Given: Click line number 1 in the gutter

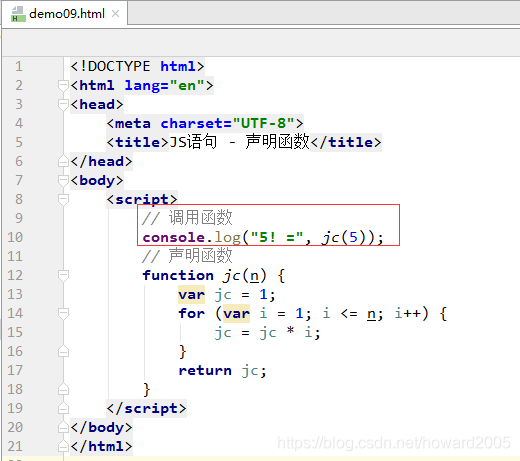Looking at the screenshot, I should coord(19,66).
